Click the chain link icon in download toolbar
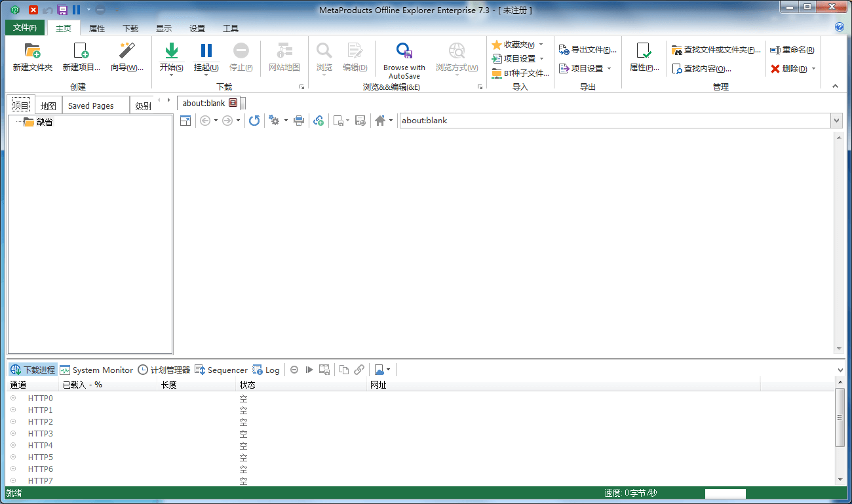852x504 pixels. coord(359,370)
